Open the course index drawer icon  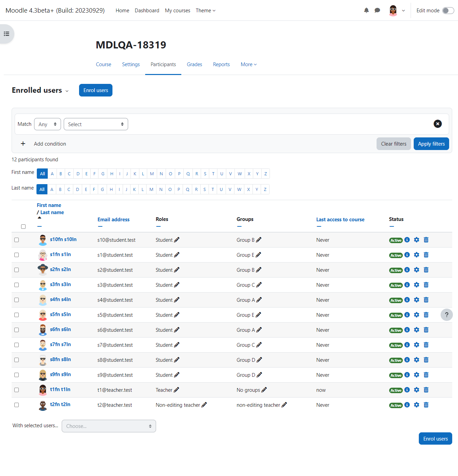6,34
